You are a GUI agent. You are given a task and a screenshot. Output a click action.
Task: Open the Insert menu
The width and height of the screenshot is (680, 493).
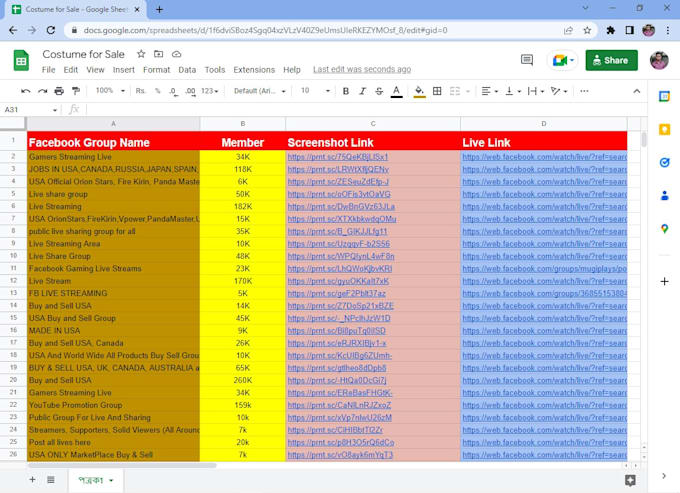(x=124, y=69)
